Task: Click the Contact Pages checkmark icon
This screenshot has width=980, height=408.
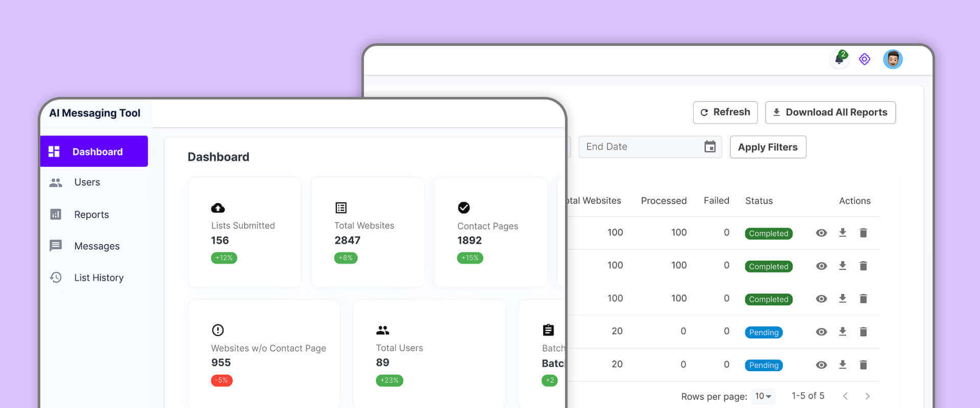Action: click(x=463, y=208)
